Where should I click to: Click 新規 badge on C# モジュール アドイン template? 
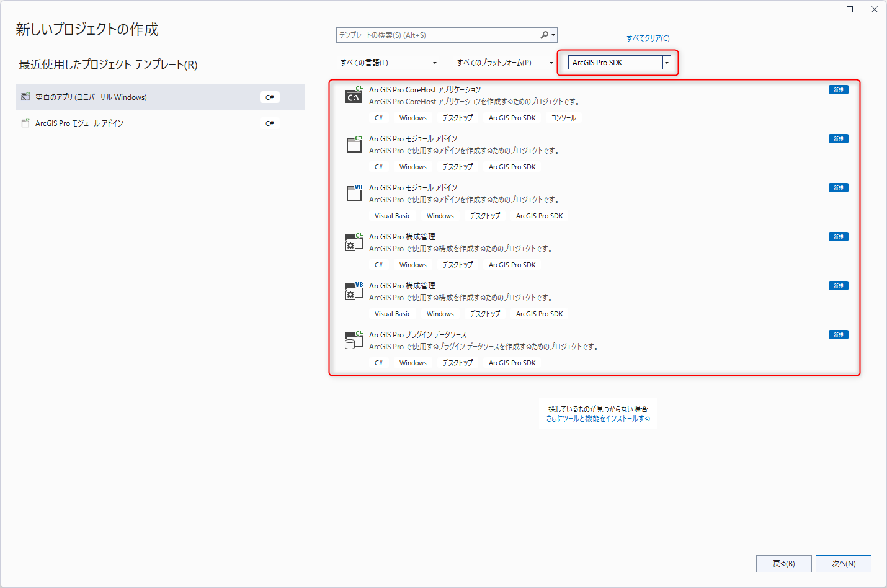[839, 139]
